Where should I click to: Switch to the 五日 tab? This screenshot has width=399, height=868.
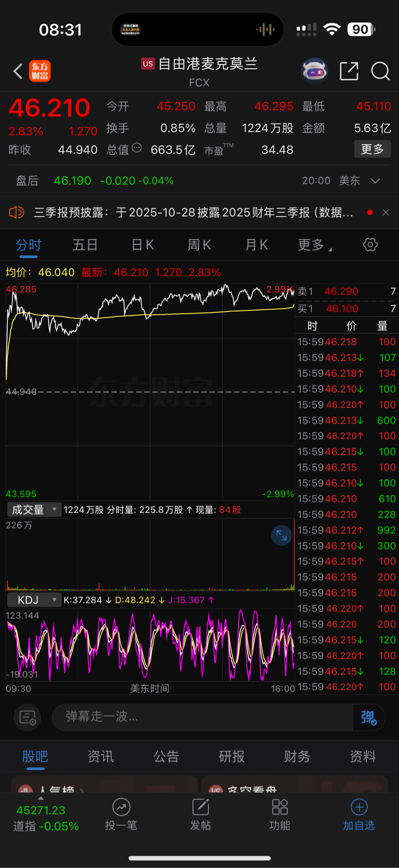(x=85, y=245)
